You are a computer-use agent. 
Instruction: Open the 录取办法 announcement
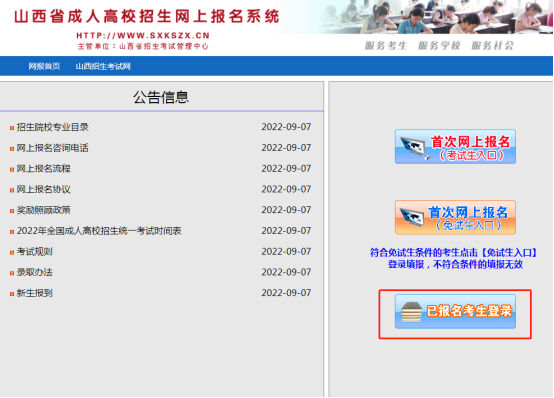click(35, 273)
